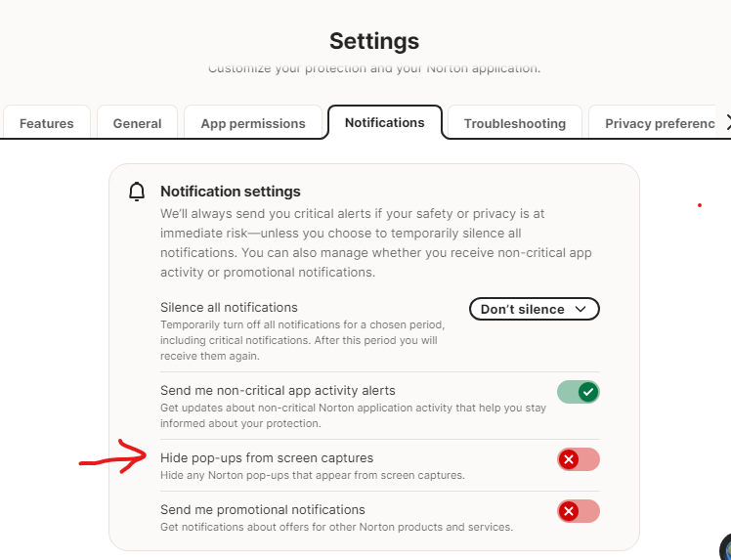The image size is (731, 560).
Task: Click the round icon at bottom-right corner
Action: point(726,549)
